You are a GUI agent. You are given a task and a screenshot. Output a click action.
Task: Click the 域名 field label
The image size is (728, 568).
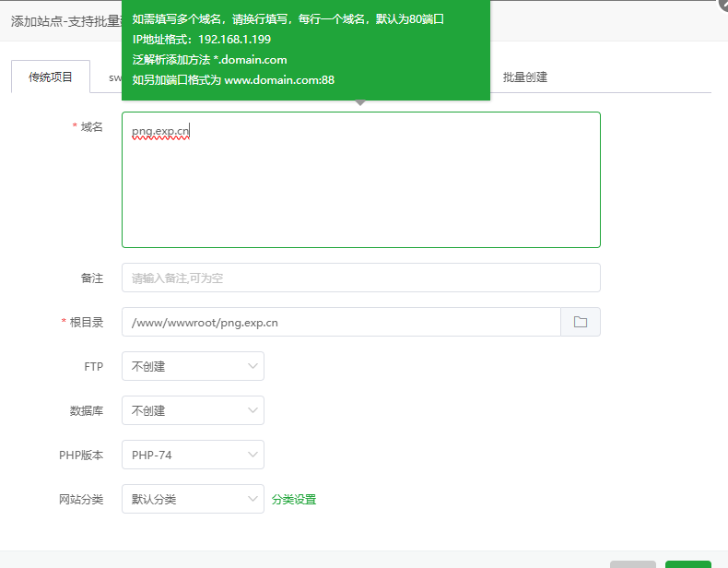(91, 127)
